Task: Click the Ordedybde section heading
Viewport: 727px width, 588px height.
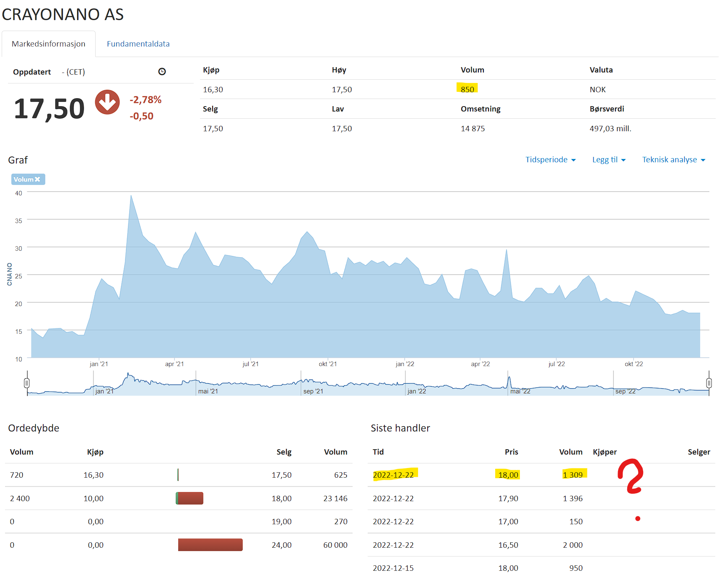Action: point(34,428)
